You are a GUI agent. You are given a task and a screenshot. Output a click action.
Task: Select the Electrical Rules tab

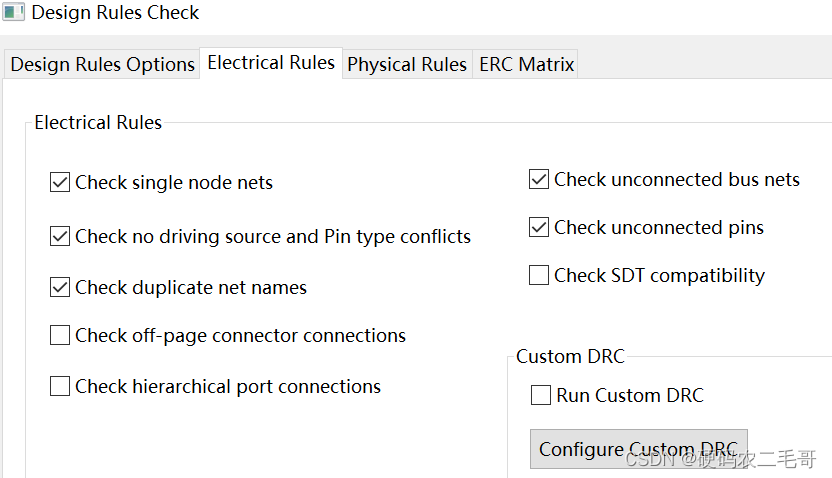(x=271, y=63)
